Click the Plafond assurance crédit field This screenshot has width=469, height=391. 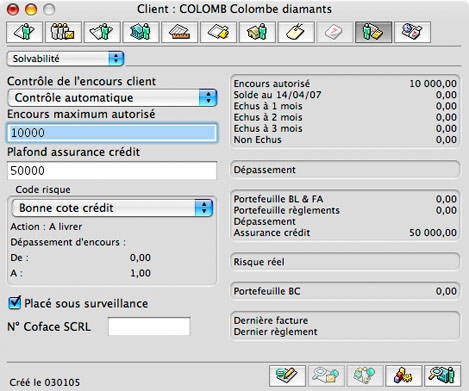coord(112,171)
